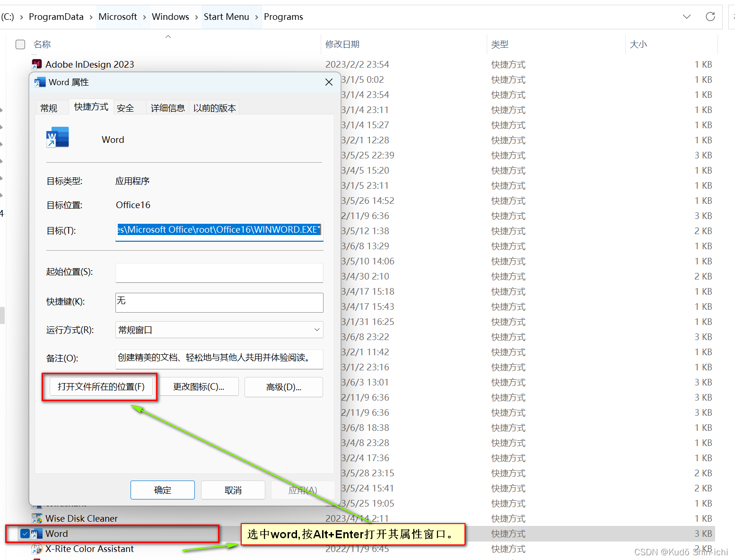The width and height of the screenshot is (735, 560).
Task: Click Programs in the address bar
Action: [283, 17]
